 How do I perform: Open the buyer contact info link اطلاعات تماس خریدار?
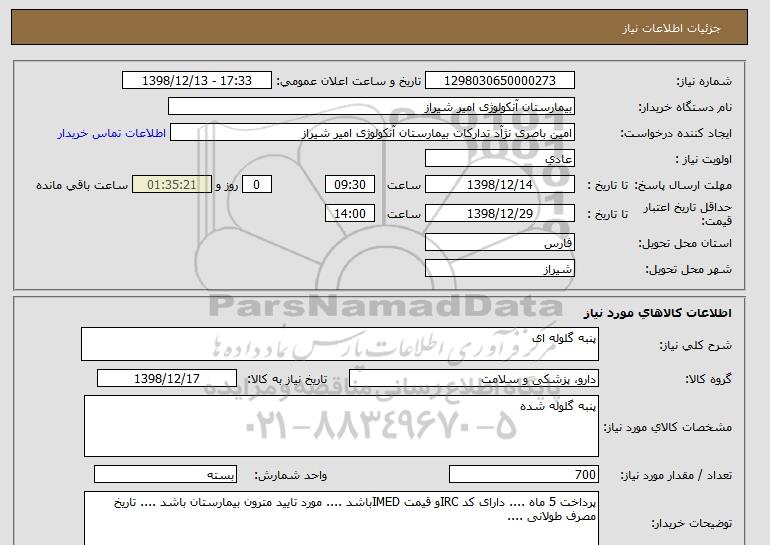tap(111, 133)
